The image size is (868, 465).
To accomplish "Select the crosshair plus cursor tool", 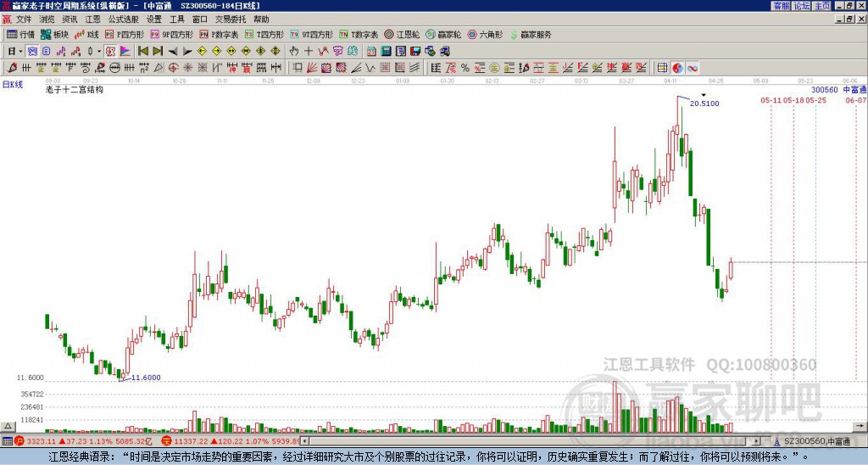I will [x=309, y=52].
